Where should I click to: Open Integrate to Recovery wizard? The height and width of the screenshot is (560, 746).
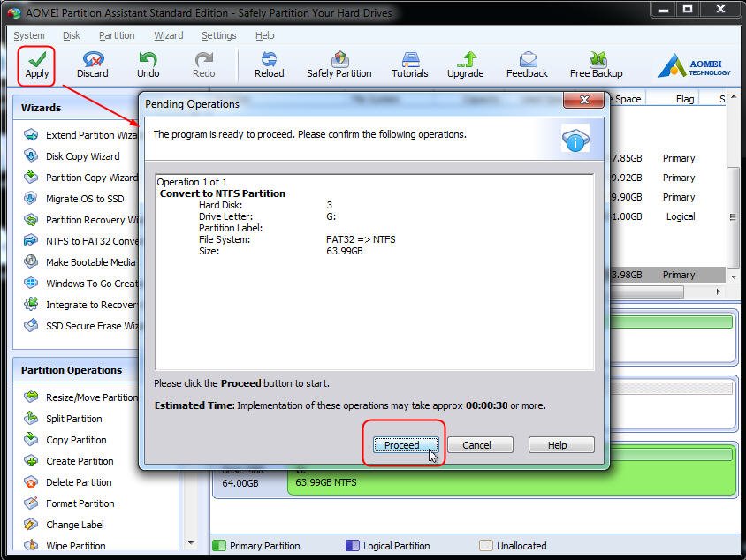[x=80, y=305]
